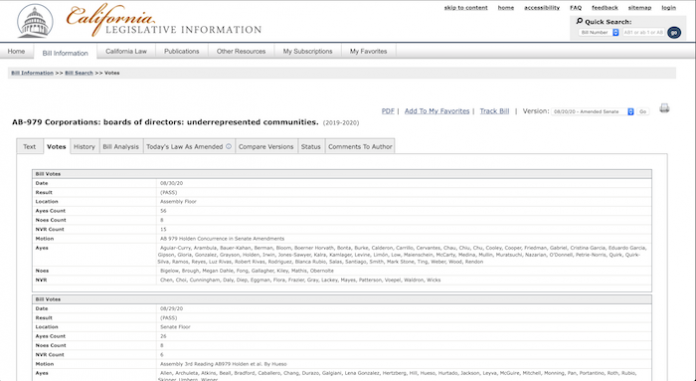Click the FAQ link

[x=576, y=8]
